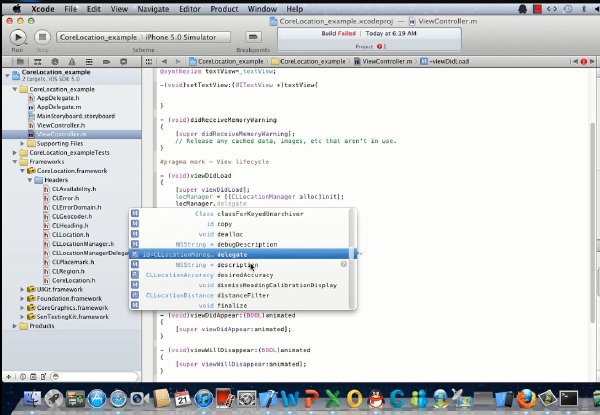600x415 pixels.
Task: Click the autocomplete list scrollbar
Action: click(x=353, y=259)
